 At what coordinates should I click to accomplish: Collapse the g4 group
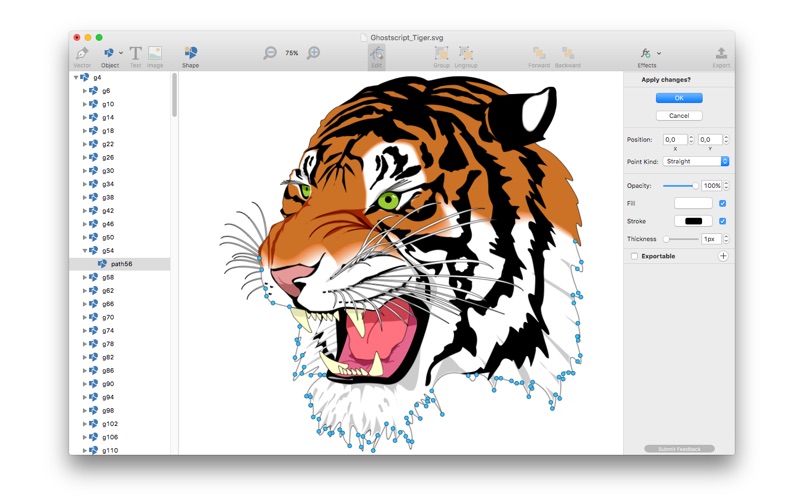tap(76, 78)
